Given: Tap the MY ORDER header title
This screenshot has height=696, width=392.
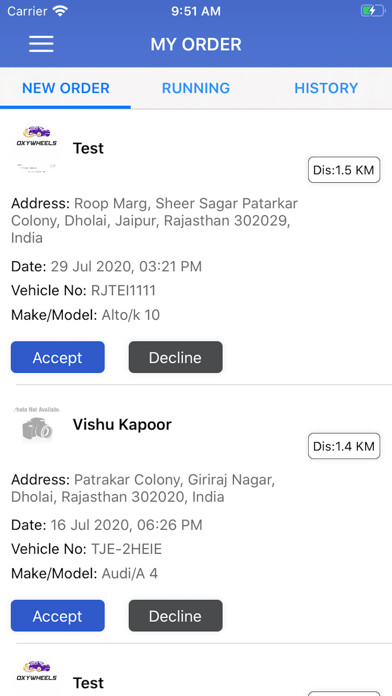Looking at the screenshot, I should (x=196, y=44).
